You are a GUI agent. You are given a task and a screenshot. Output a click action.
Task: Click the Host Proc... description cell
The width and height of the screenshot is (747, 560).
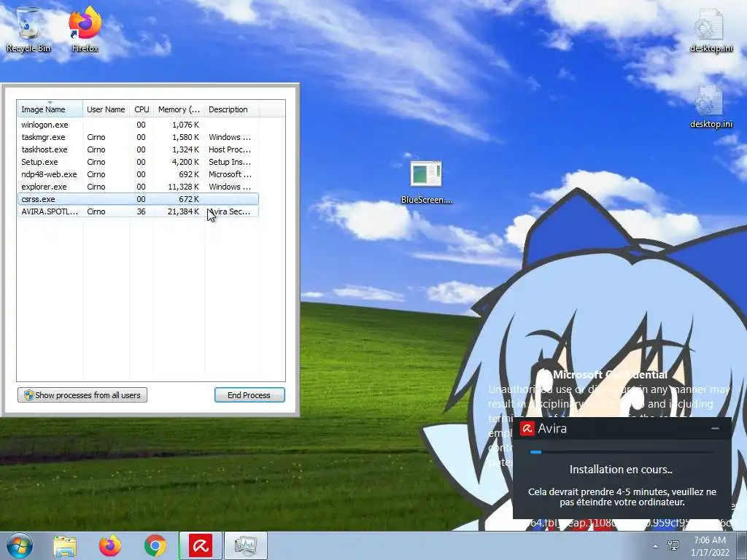pyautogui.click(x=230, y=149)
